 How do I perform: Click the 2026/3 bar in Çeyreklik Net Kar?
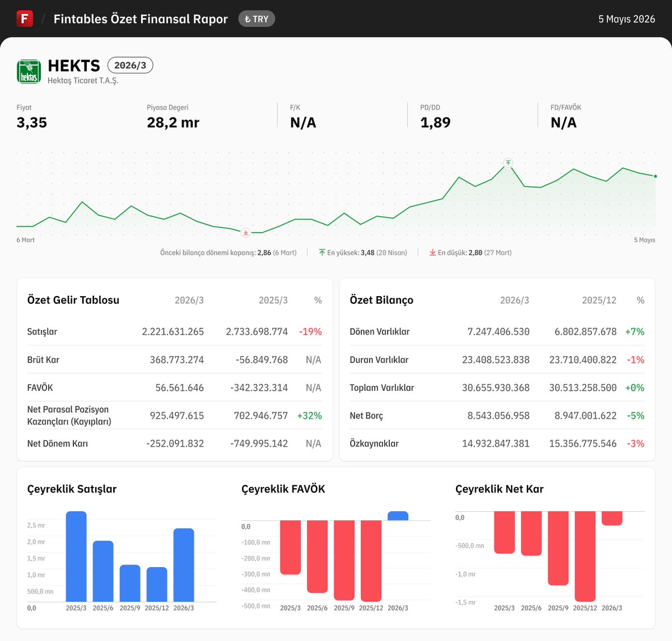click(x=612, y=518)
